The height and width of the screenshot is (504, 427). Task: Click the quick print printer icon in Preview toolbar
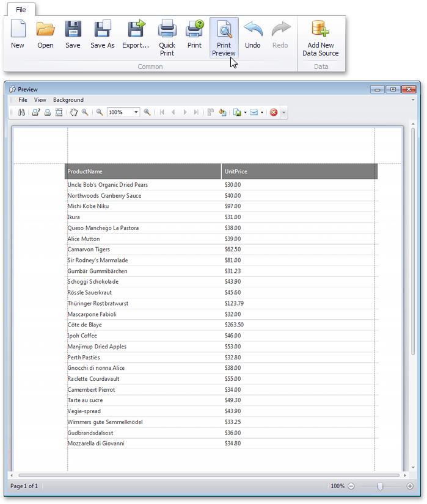[x=48, y=112]
